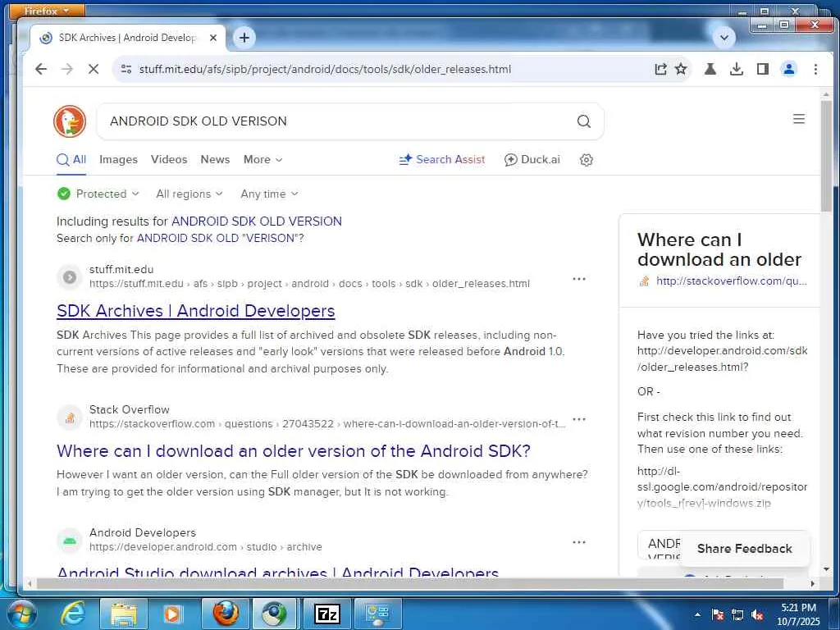Screen dimensions: 840x630
Task: Expand the Any time filter dropdown
Action: pyautogui.click(x=269, y=194)
